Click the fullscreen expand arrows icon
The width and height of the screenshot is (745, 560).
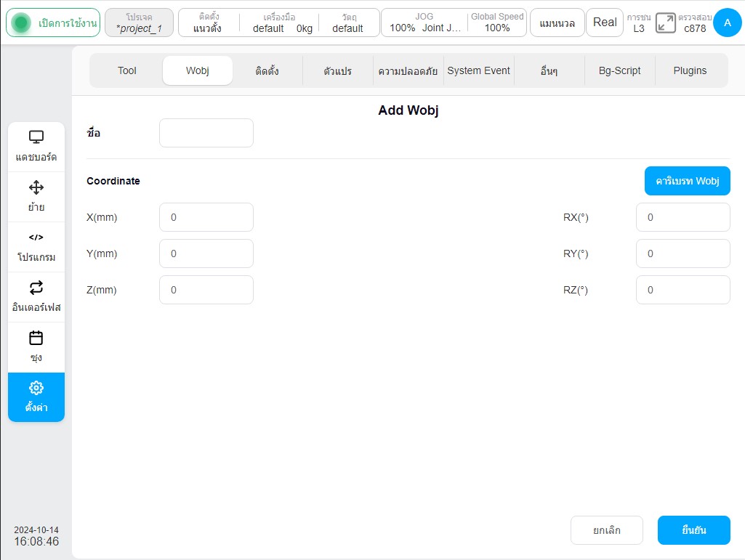click(665, 23)
